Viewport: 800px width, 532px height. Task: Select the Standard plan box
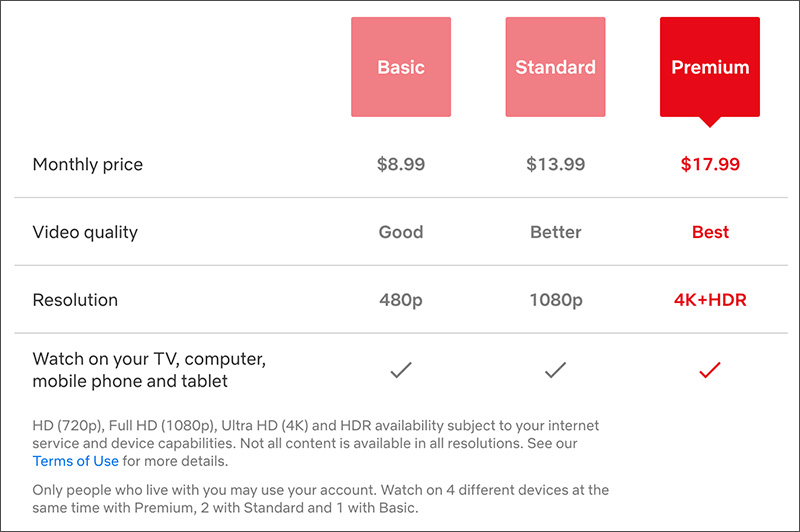556,67
